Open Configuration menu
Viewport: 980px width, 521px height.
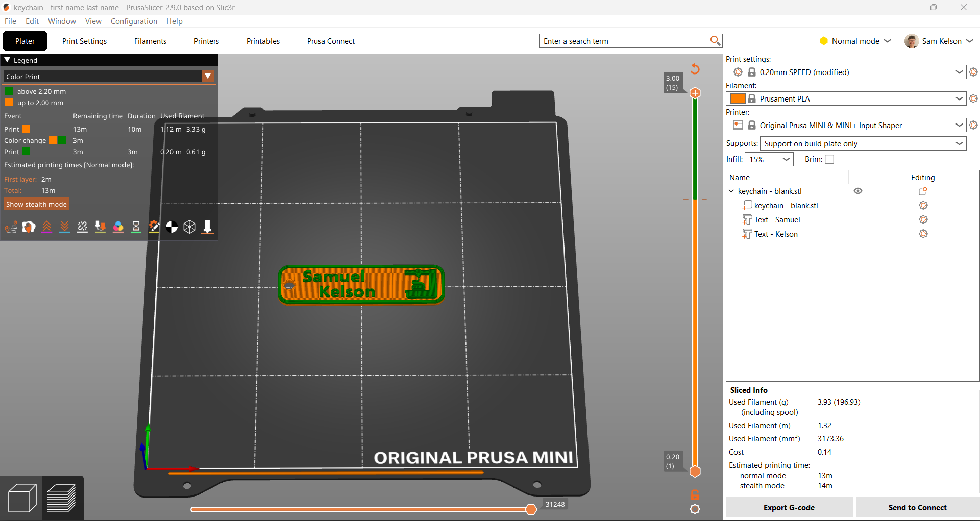click(x=134, y=21)
